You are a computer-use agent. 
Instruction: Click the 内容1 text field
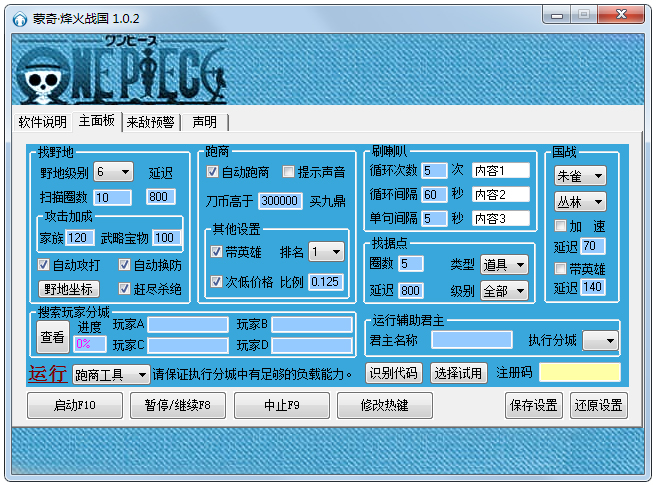501,170
